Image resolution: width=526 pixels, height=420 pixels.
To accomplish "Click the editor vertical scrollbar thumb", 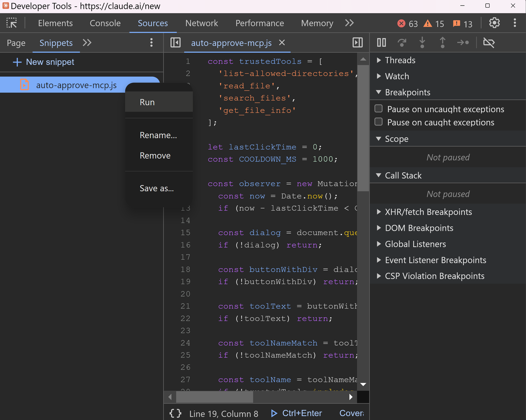I will pos(363,128).
